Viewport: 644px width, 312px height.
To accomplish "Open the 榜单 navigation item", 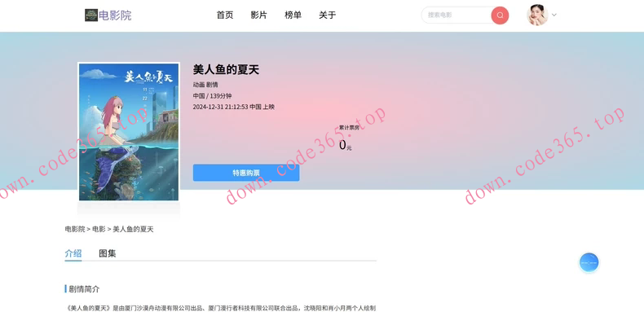I will click(x=293, y=15).
